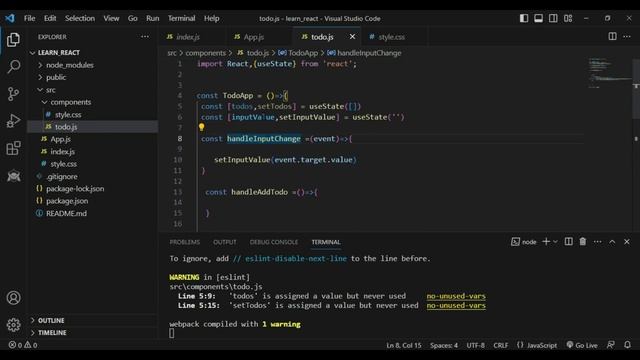The image size is (640, 360).
Task: Open the Search view in activity bar
Action: pyautogui.click(x=13, y=67)
